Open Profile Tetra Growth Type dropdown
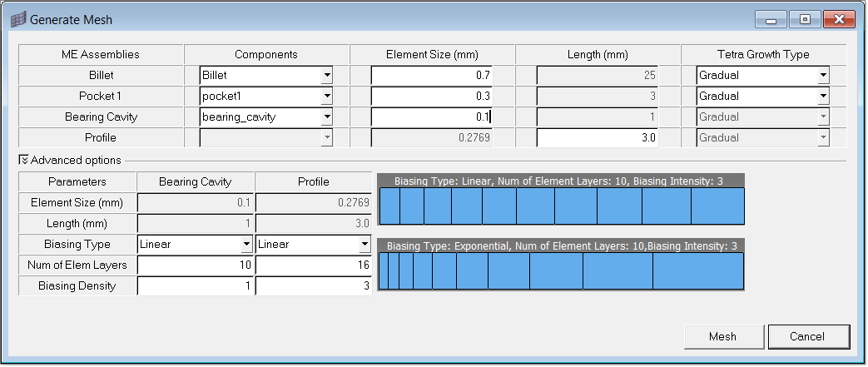The image size is (868, 367). click(824, 138)
